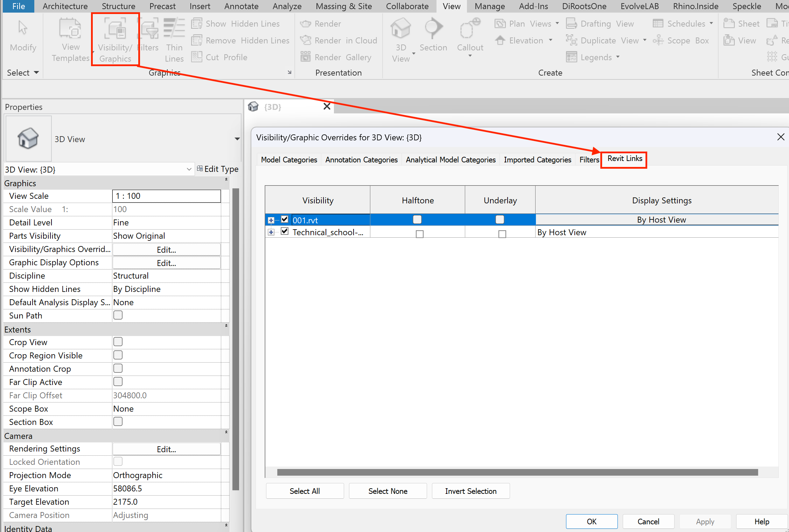This screenshot has height=532, width=789.
Task: Click the Cut Profile icon
Action: coord(197,57)
